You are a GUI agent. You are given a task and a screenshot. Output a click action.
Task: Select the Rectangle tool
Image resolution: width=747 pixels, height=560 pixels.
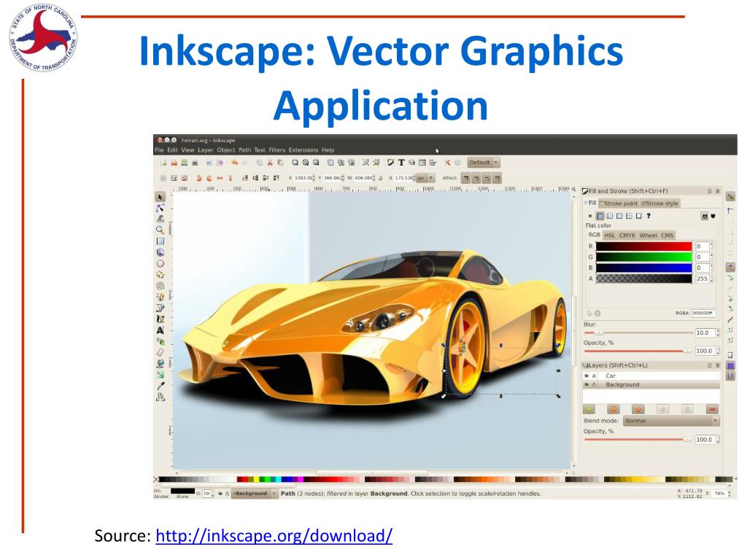pyautogui.click(x=160, y=241)
